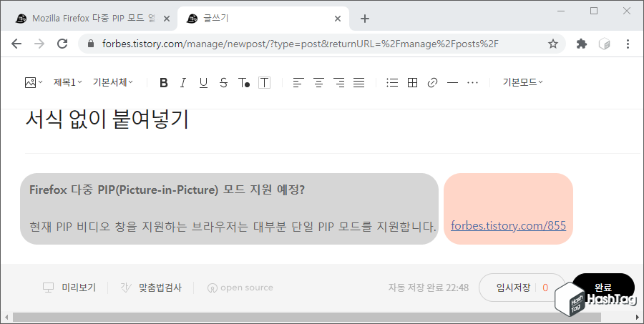Image resolution: width=644 pixels, height=324 pixels.
Task: Click the address bar URL
Action: (x=301, y=44)
